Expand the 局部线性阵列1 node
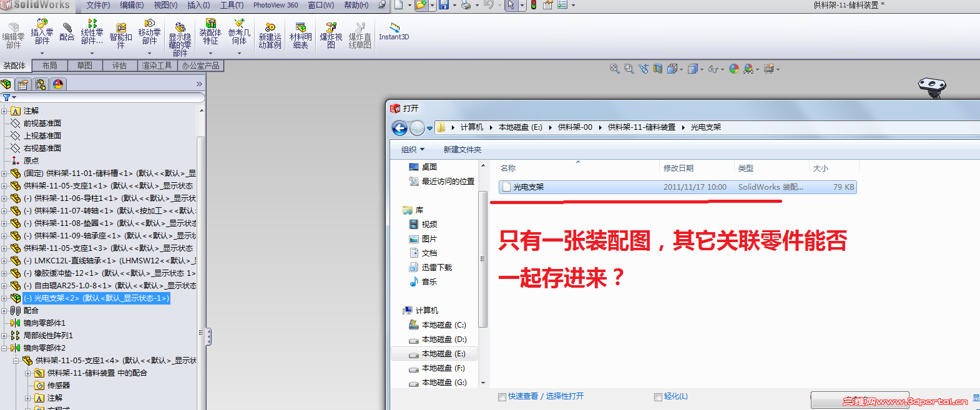Screen dimensions: 980x410 pyautogui.click(x=4, y=336)
